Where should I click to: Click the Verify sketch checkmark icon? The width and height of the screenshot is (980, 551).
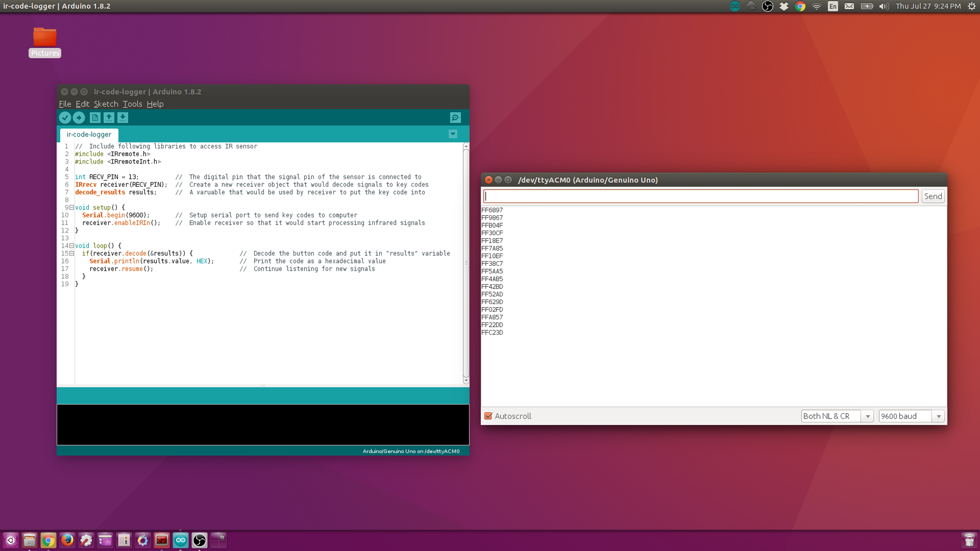65,117
